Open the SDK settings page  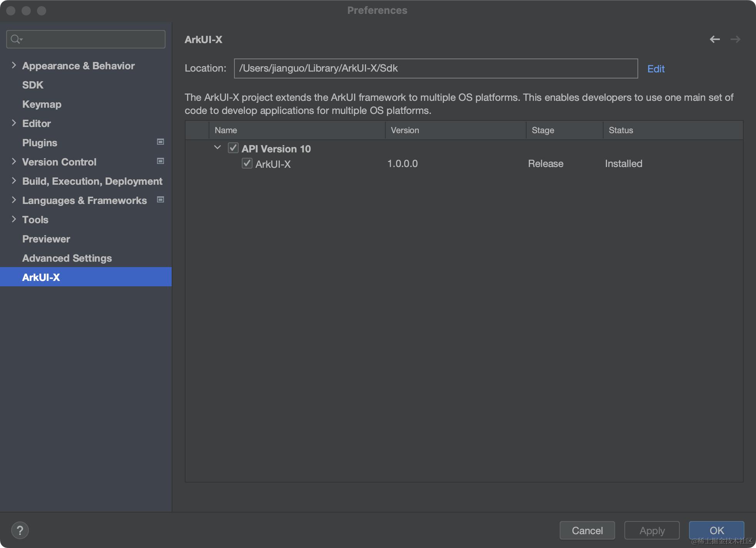[x=33, y=85]
